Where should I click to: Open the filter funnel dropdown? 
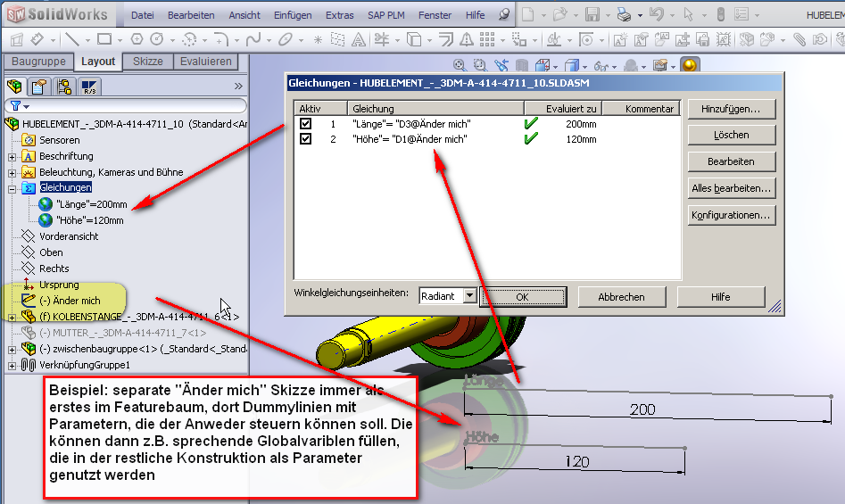point(20,106)
